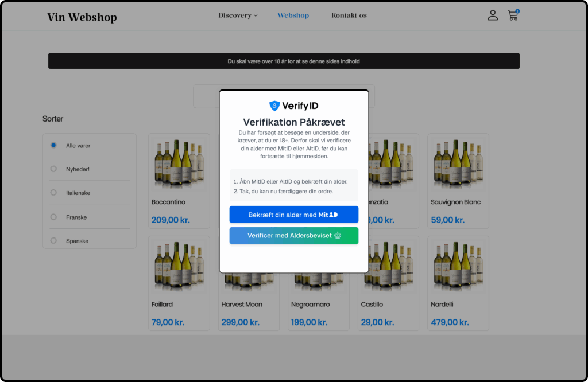Pick the Spanske radio option
Viewport: 588px width, 382px height.
53,241
